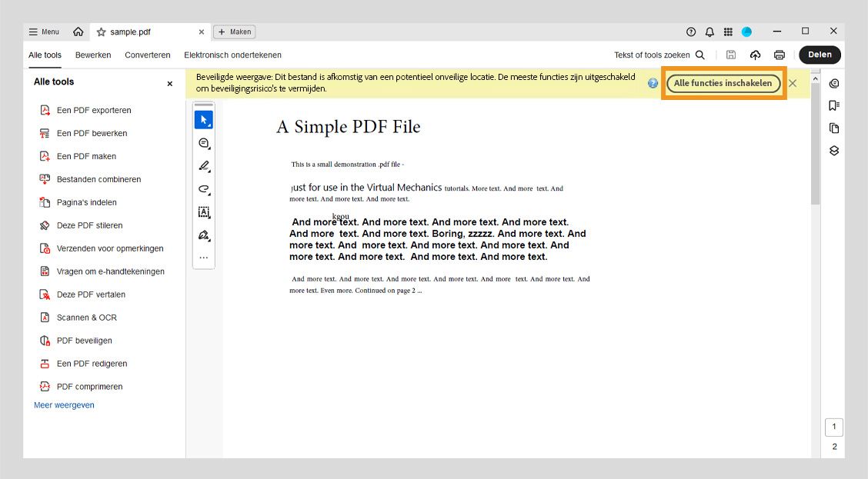Close the sample.pdf tab
Image resolution: width=868 pixels, height=479 pixels.
click(202, 32)
